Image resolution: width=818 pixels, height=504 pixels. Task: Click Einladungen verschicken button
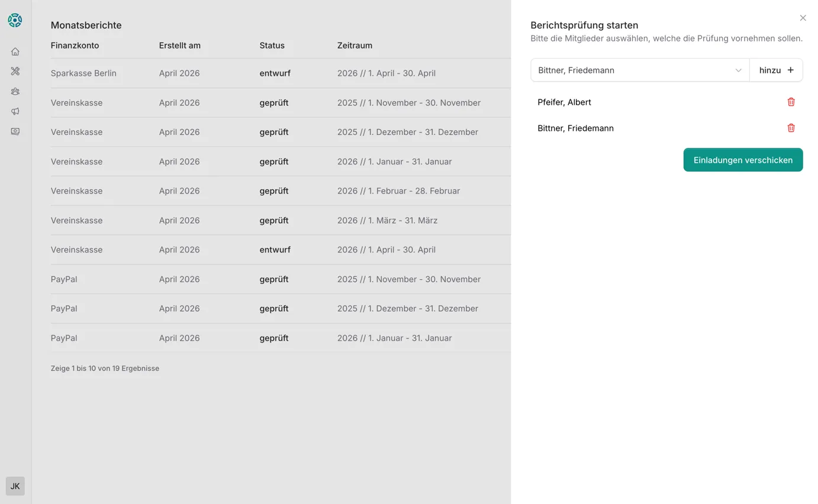click(x=743, y=160)
